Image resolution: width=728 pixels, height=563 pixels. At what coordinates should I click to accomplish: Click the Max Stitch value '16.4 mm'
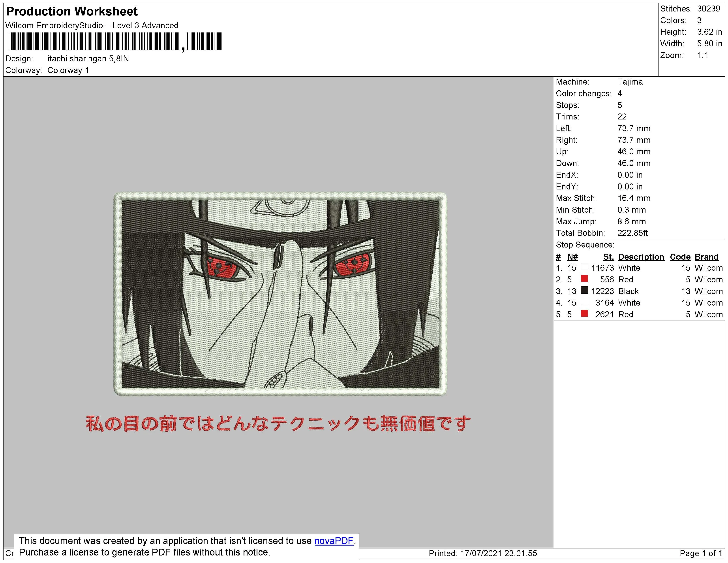point(634,198)
